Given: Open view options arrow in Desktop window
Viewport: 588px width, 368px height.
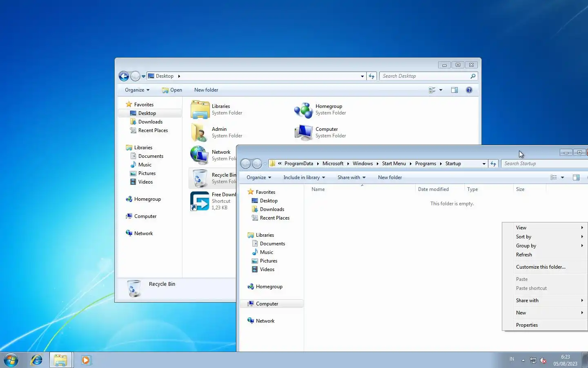Looking at the screenshot, I should (441, 90).
